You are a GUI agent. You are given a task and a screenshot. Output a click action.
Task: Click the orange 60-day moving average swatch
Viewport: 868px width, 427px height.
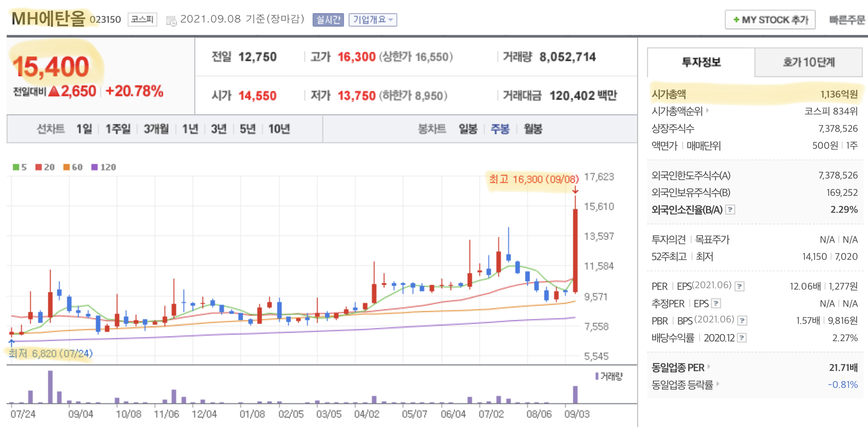click(67, 167)
